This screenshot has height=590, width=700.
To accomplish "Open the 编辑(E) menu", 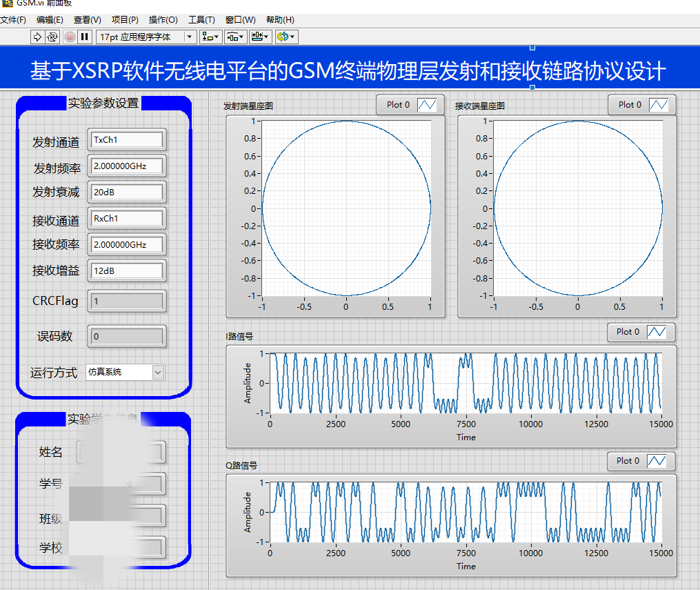I will coord(50,19).
